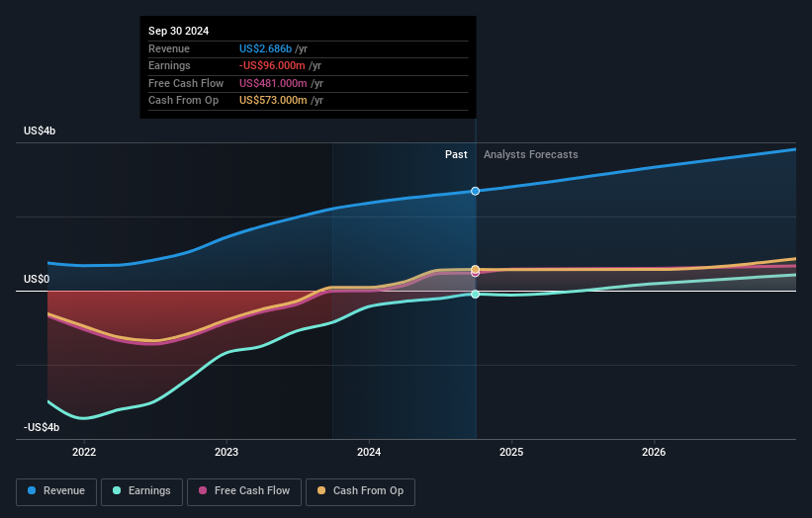Click the Cash From Op orange data point
The width and height of the screenshot is (812, 518).
tap(475, 269)
